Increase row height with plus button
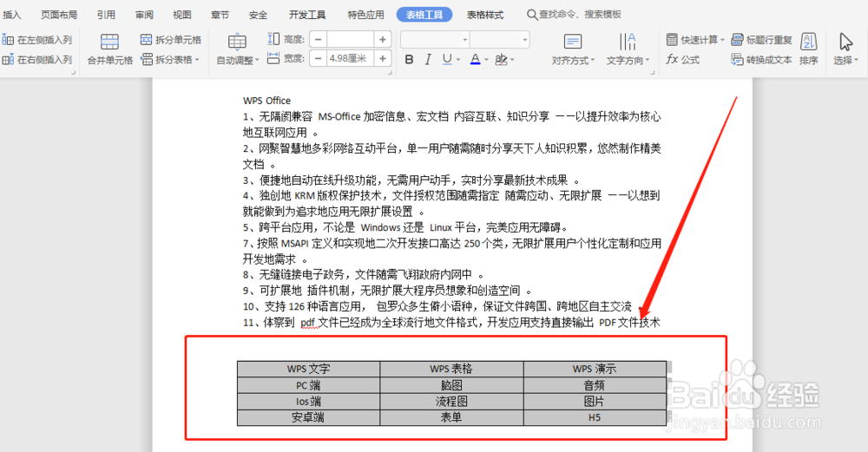The width and height of the screenshot is (868, 452). (x=383, y=39)
